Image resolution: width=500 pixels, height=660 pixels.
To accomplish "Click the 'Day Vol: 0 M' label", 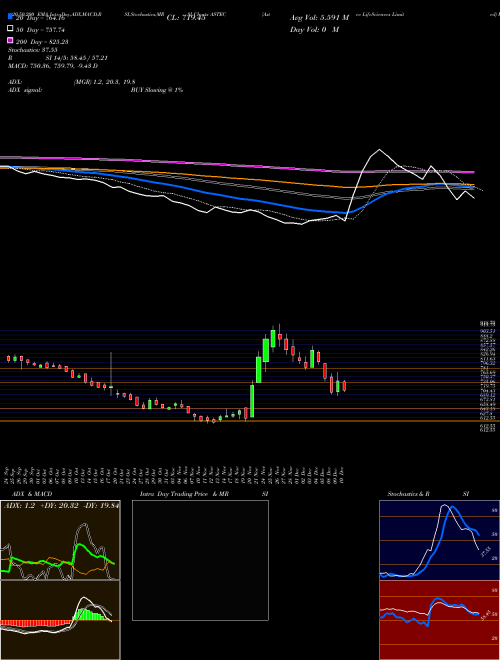I will (314, 29).
